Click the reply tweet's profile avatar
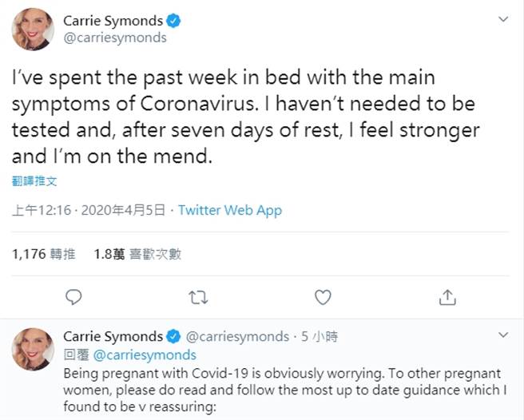The width and height of the screenshot is (524, 420). click(33, 348)
